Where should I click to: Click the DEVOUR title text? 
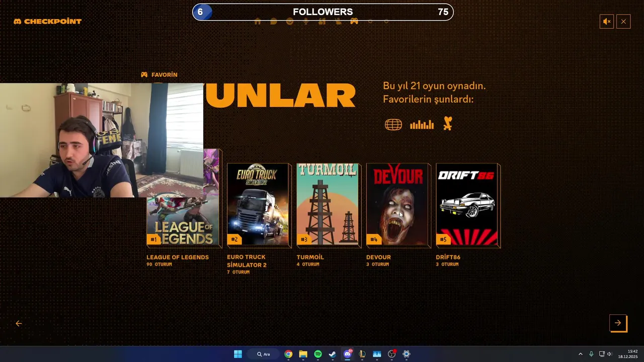pos(378,257)
